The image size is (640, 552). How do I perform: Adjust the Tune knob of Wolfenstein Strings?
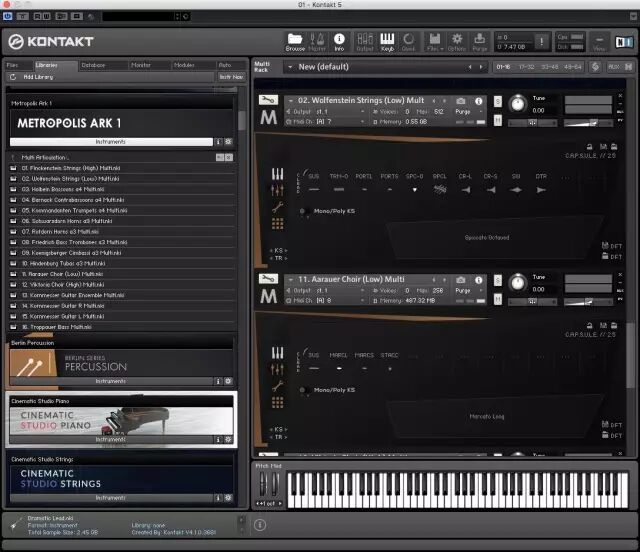click(x=518, y=103)
